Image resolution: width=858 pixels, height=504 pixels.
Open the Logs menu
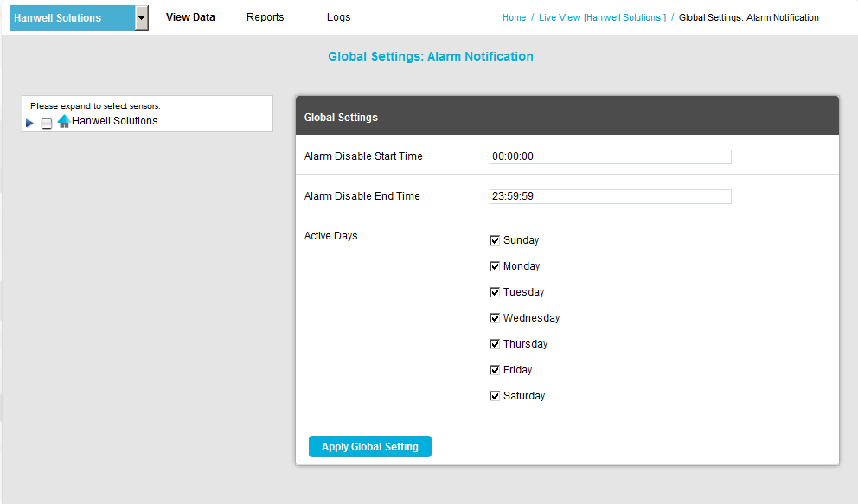pos(339,17)
